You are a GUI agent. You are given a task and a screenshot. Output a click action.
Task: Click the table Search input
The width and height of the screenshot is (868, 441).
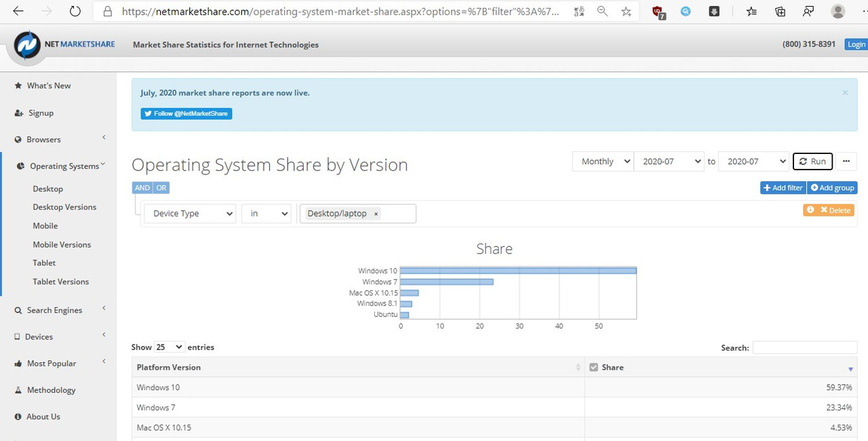coord(805,347)
